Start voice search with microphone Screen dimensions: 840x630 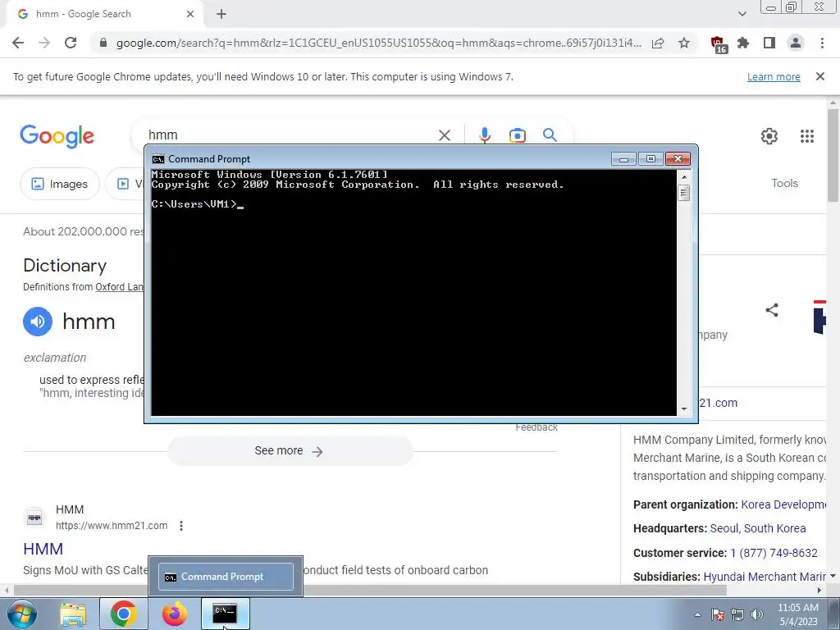click(485, 135)
